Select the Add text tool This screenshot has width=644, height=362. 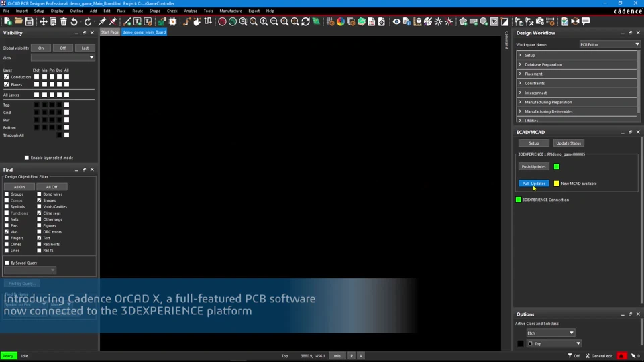tap(137, 21)
